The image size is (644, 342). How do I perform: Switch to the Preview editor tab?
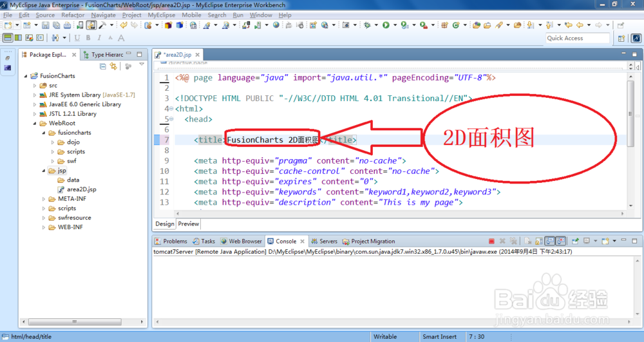point(189,223)
